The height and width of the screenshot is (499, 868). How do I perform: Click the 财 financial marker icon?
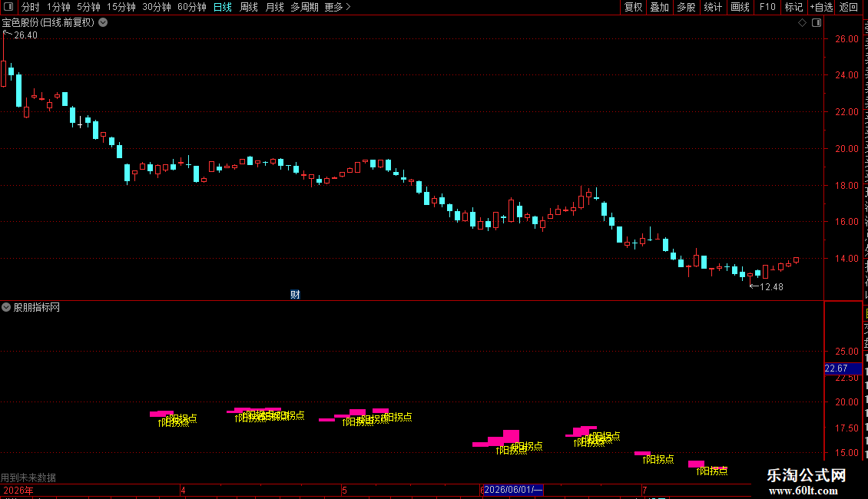point(295,294)
